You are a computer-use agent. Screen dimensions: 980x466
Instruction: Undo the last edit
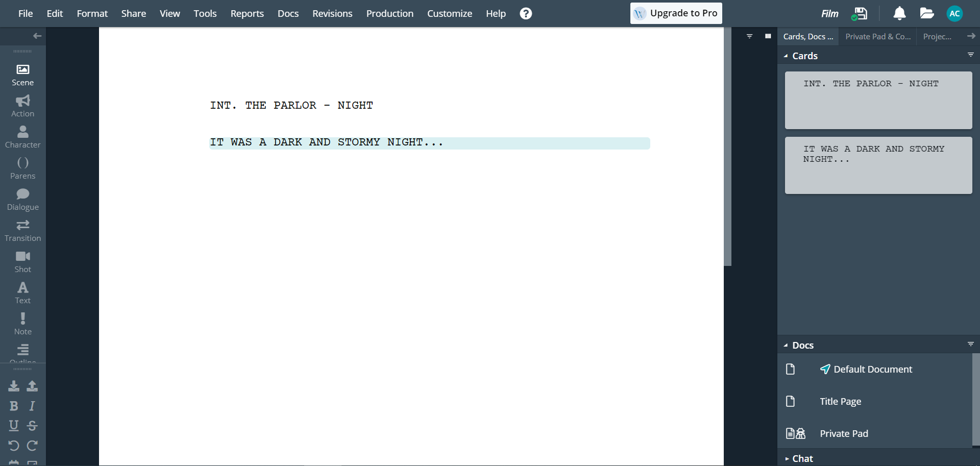[x=13, y=446]
